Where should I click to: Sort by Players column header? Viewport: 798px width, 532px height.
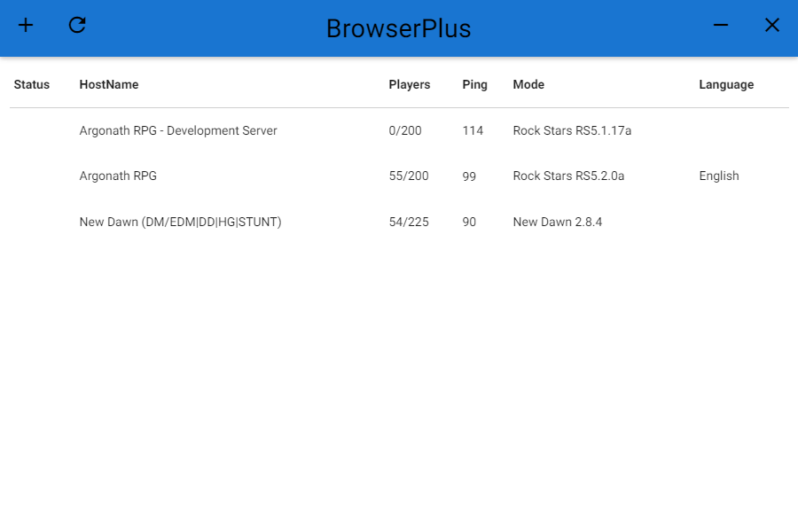409,84
